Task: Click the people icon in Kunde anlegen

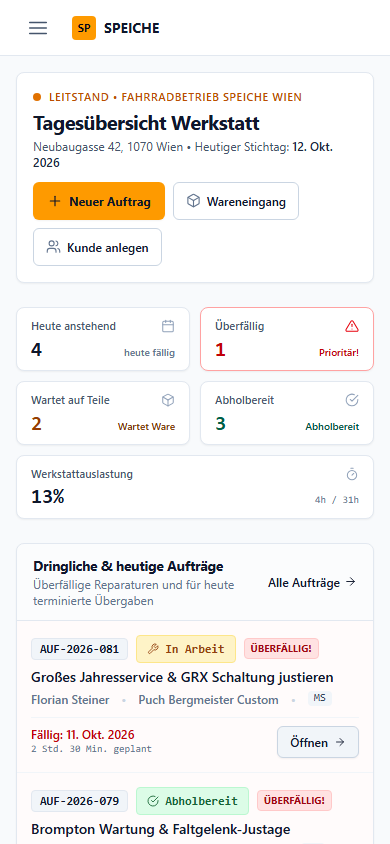Action: (x=53, y=247)
